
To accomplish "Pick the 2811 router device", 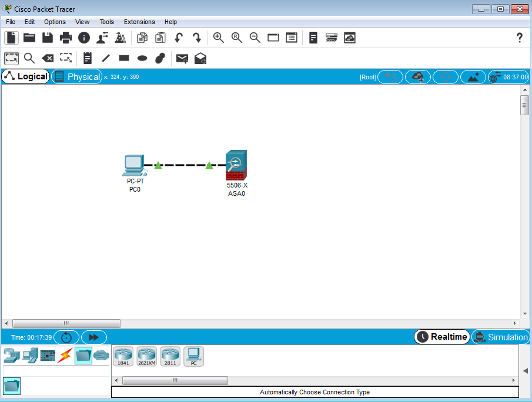I will click(170, 357).
